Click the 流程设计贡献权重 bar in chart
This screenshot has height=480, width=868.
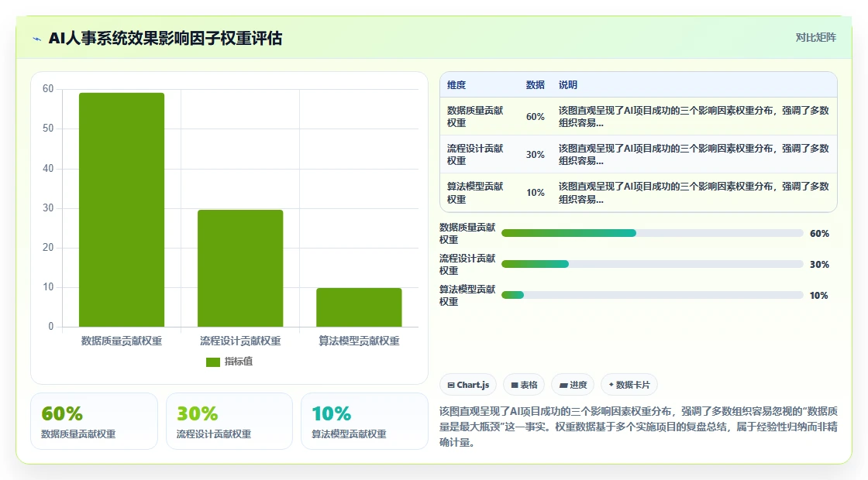pos(240,268)
